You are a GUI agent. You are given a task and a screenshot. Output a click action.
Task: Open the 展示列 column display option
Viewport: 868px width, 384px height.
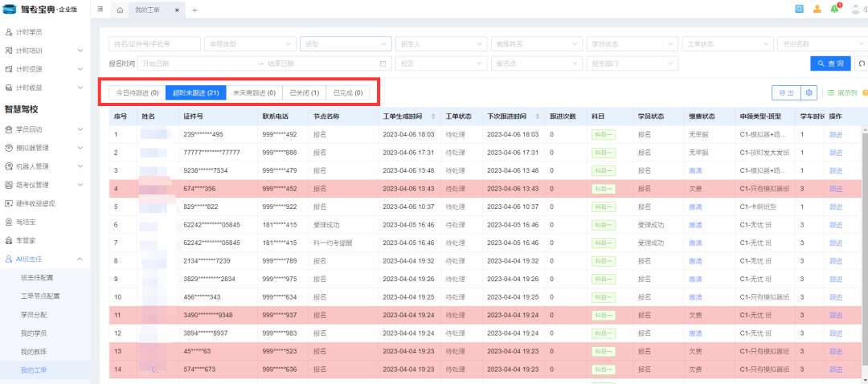click(842, 93)
